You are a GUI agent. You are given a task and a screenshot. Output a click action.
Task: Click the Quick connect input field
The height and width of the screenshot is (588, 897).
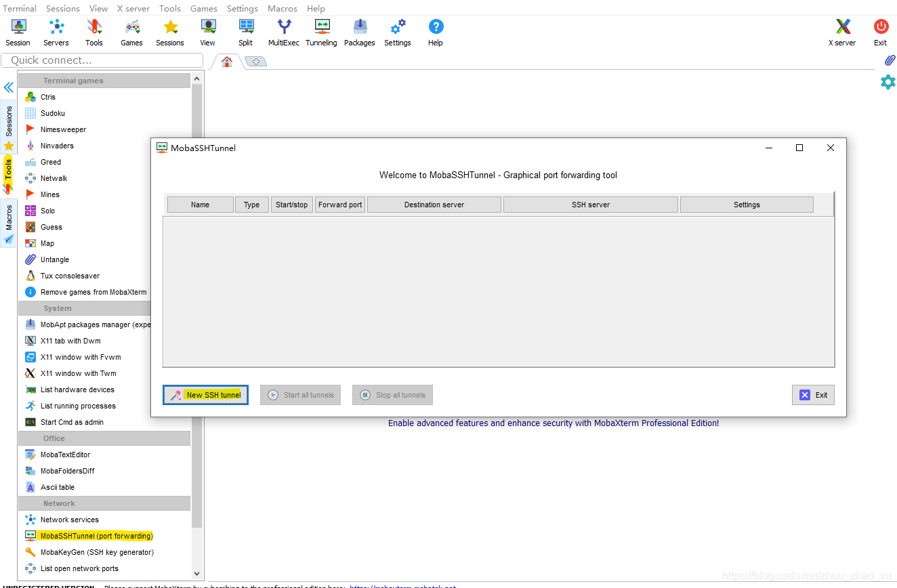pyautogui.click(x=102, y=60)
